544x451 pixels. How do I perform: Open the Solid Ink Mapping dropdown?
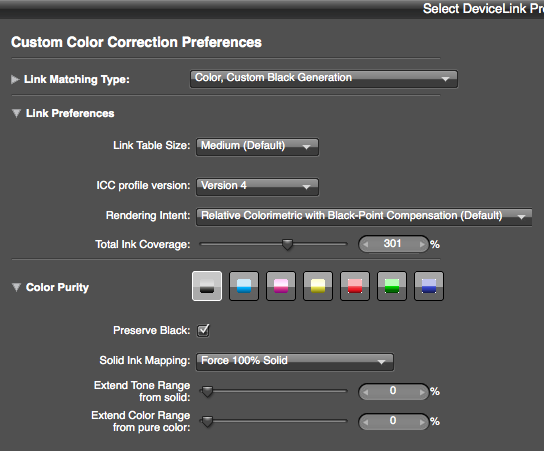(295, 362)
